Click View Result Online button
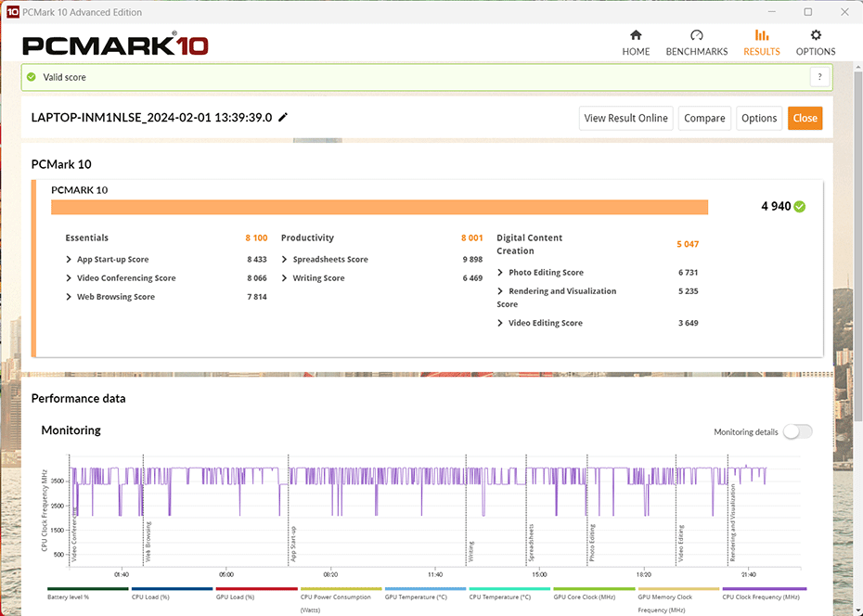The height and width of the screenshot is (616, 863). 626,118
